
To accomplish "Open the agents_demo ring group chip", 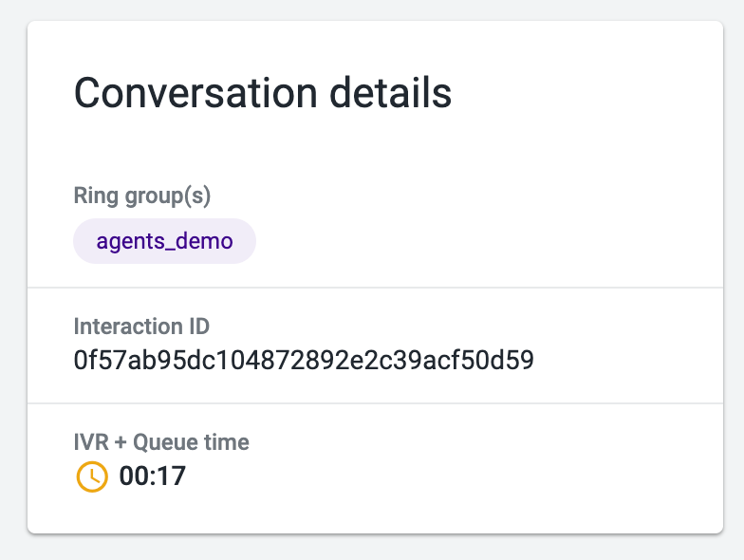I will [165, 241].
